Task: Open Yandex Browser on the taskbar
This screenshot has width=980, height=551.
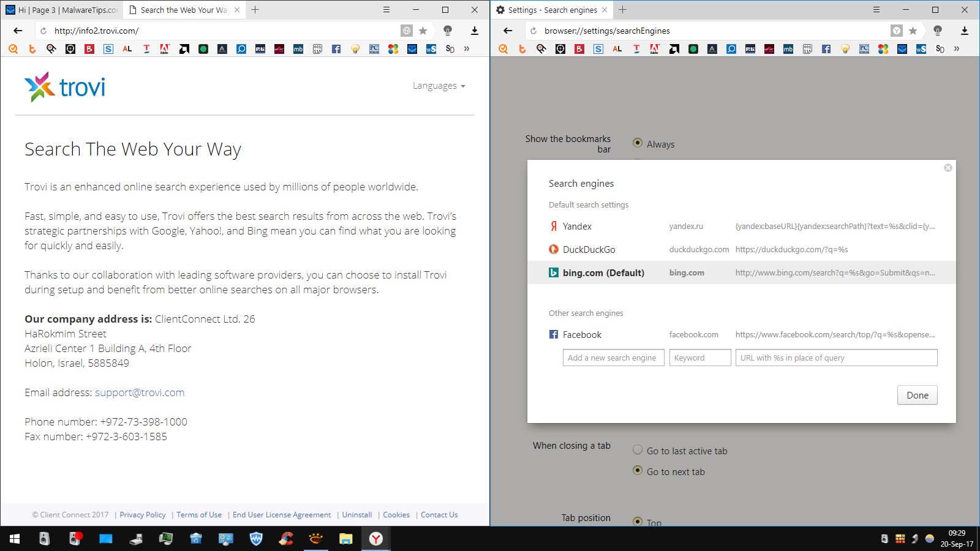Action: 376,539
